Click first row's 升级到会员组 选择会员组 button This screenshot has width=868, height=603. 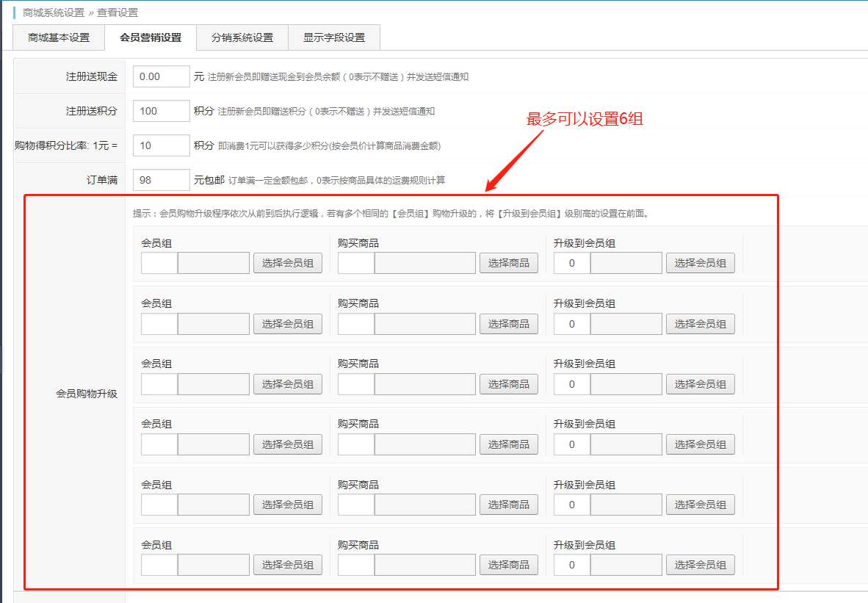point(700,263)
